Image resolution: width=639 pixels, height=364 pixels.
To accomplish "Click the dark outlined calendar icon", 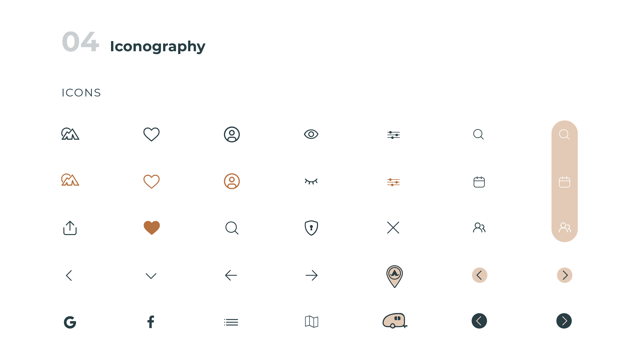I will [x=479, y=182].
